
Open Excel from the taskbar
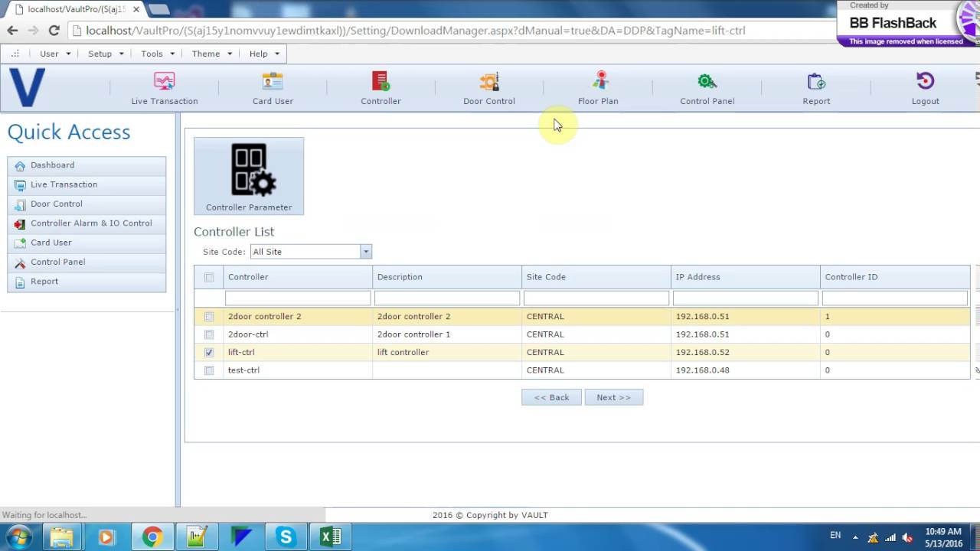point(331,537)
